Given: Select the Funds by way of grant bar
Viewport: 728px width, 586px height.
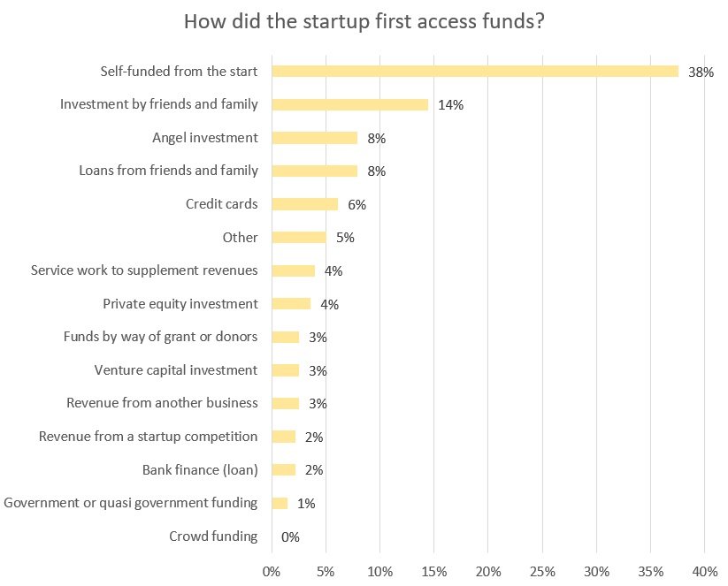Looking at the screenshot, I should tap(286, 337).
